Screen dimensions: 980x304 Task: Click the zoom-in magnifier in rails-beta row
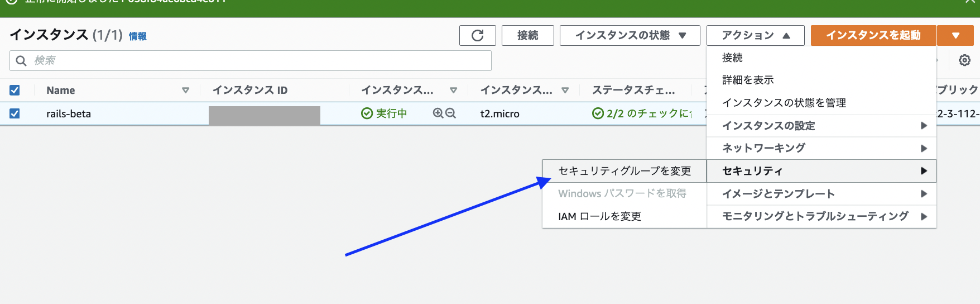point(438,113)
